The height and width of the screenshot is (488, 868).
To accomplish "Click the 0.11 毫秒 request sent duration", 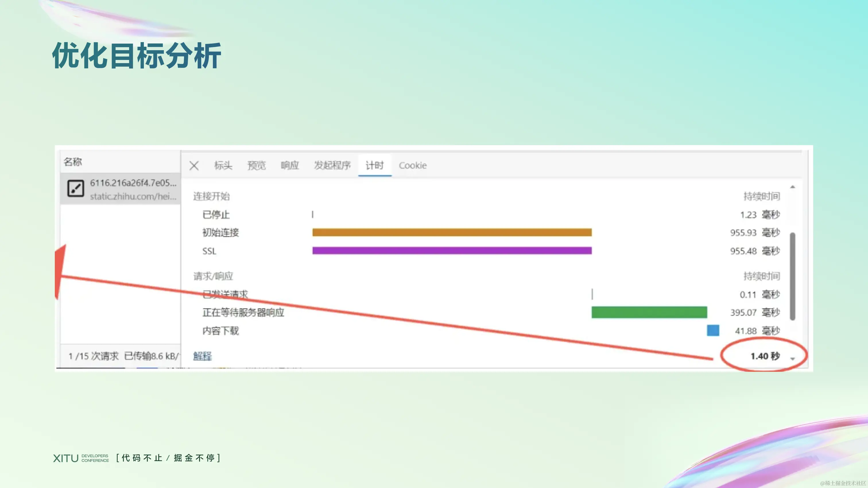I will tap(760, 294).
